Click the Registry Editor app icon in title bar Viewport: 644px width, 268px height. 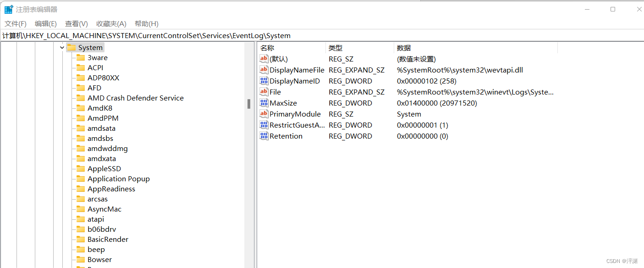tap(9, 9)
